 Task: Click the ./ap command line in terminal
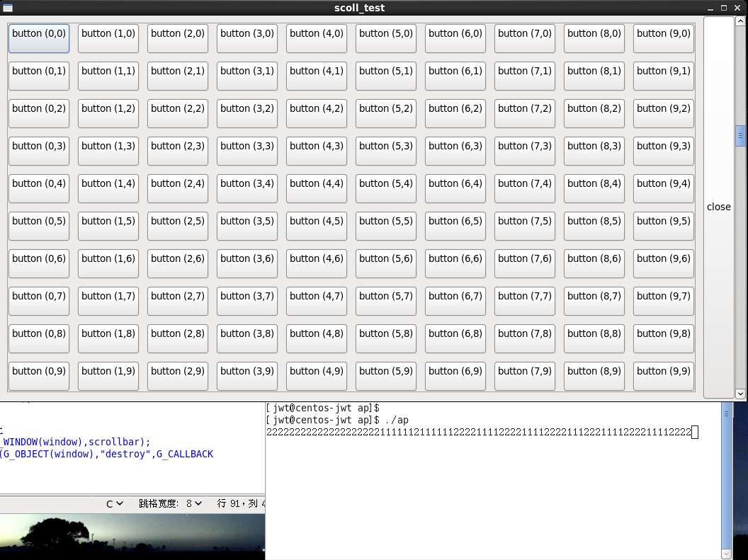point(337,420)
